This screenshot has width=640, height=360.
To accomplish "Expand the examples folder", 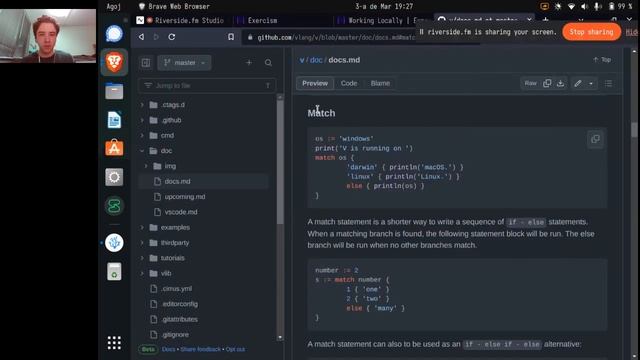I will (x=142, y=227).
